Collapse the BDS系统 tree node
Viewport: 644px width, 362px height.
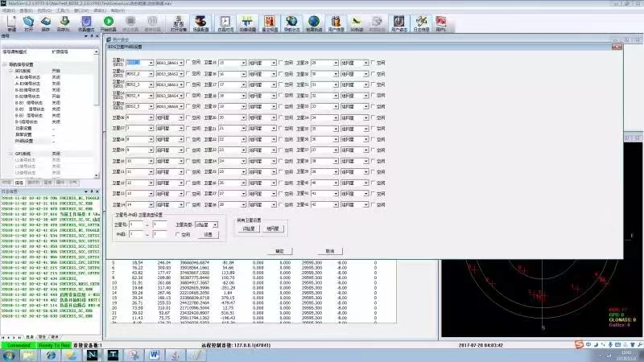click(11, 71)
